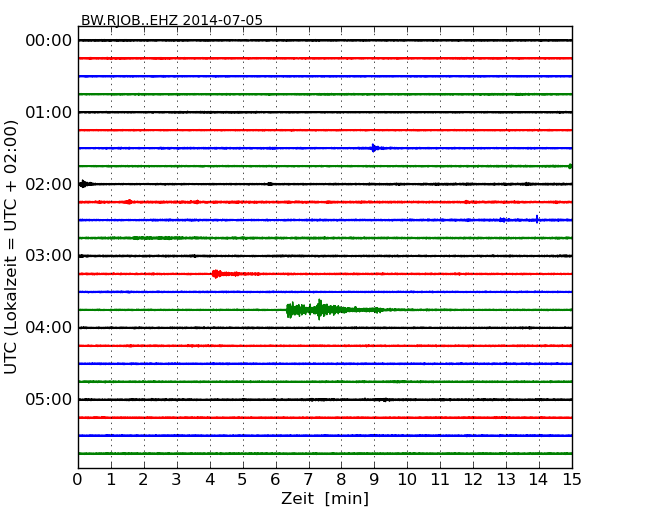Click x-axis tick label 14
The height and width of the screenshot is (520, 650).
click(538, 480)
